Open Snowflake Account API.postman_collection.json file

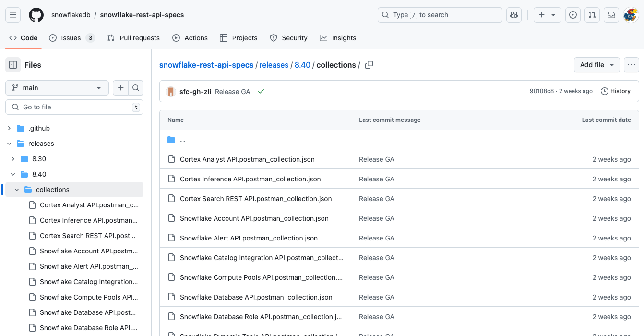click(x=254, y=218)
